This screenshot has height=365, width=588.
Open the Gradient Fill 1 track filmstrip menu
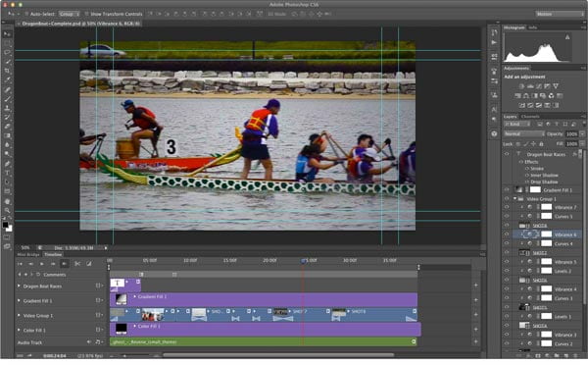[x=99, y=301]
